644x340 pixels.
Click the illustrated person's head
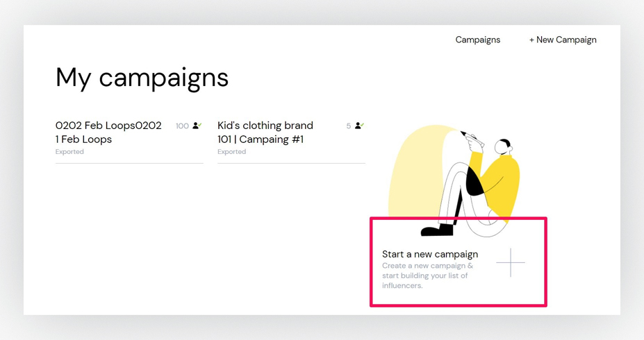coord(503,146)
